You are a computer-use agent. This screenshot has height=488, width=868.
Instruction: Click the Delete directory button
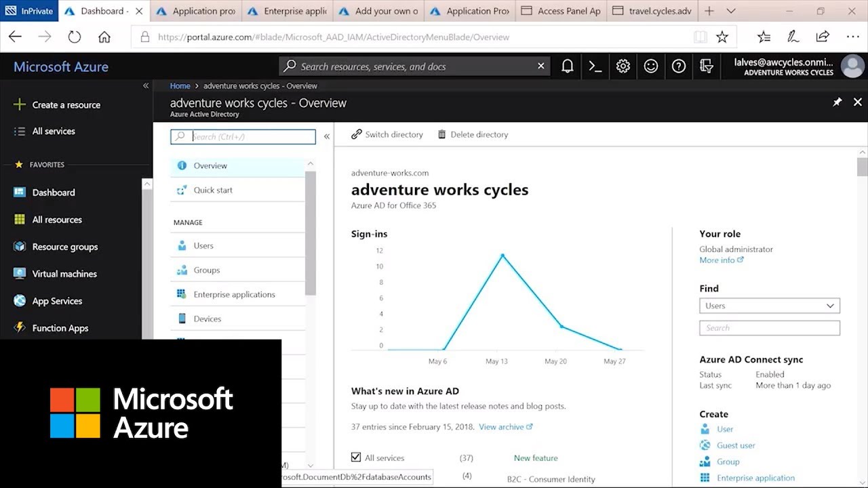(x=473, y=134)
